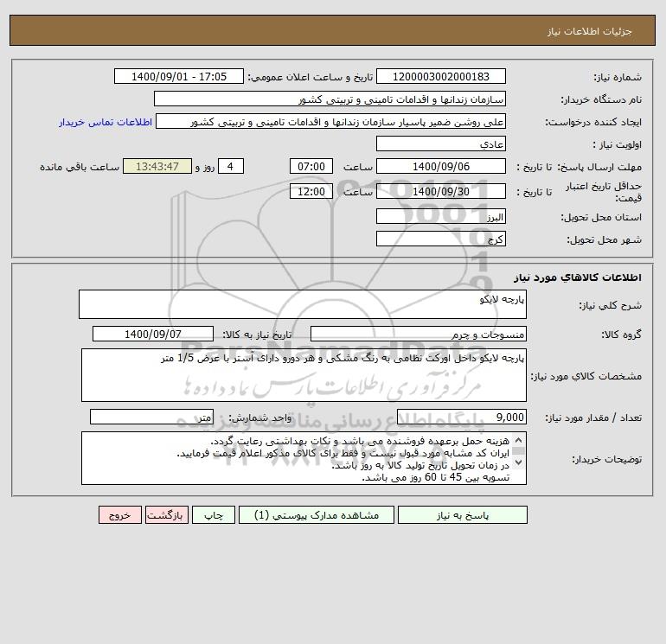Click the 'استان محل تحویل:' label
This screenshot has width=666, height=644.
(x=601, y=217)
